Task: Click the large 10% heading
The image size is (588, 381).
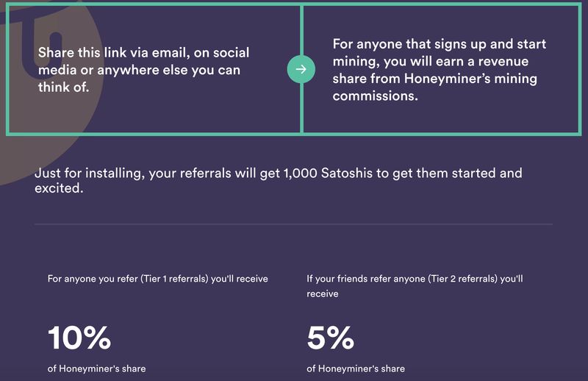Action: tap(79, 338)
